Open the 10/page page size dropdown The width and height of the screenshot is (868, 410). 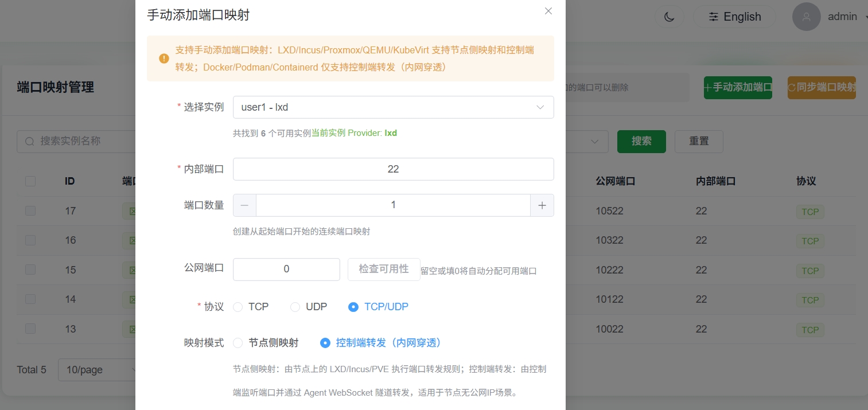coord(96,370)
